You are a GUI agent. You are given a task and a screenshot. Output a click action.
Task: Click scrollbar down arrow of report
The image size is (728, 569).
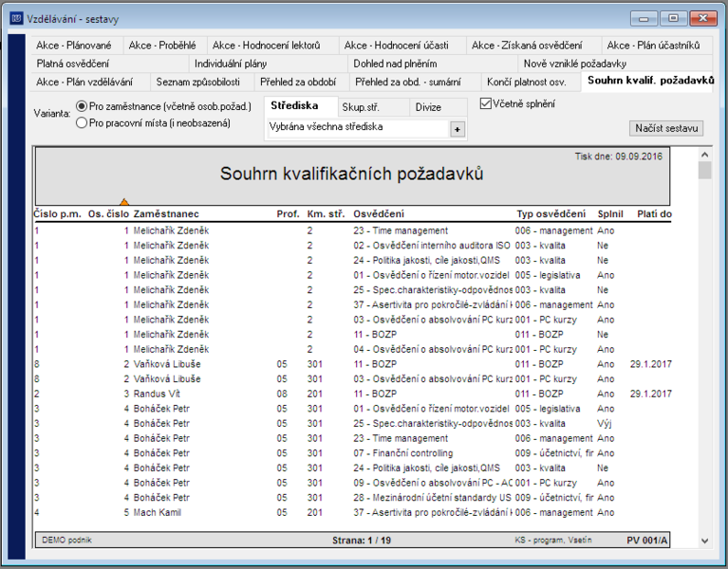tap(705, 541)
